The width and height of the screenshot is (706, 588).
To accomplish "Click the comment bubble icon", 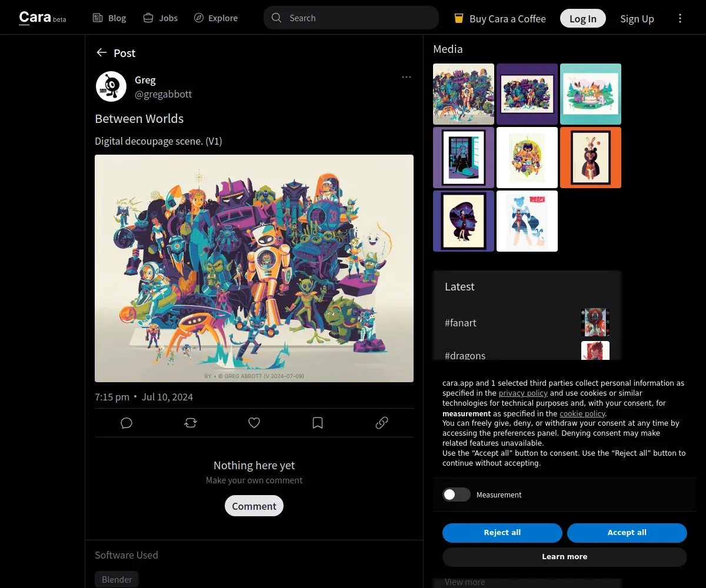I will pyautogui.click(x=126, y=423).
